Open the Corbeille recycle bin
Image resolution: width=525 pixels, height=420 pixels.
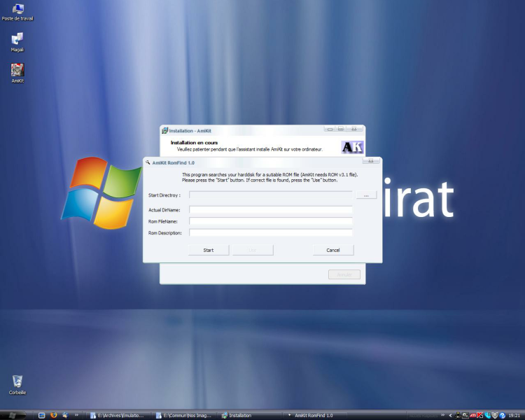tap(17, 385)
